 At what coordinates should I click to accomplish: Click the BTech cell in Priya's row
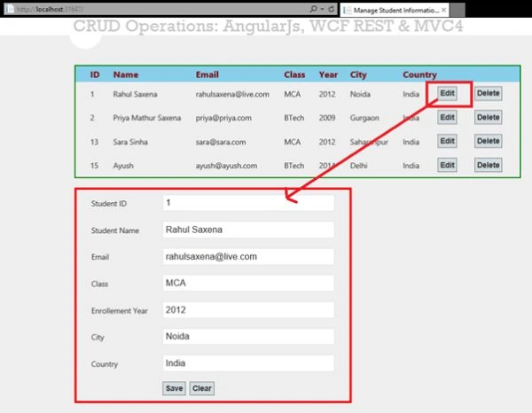click(294, 118)
